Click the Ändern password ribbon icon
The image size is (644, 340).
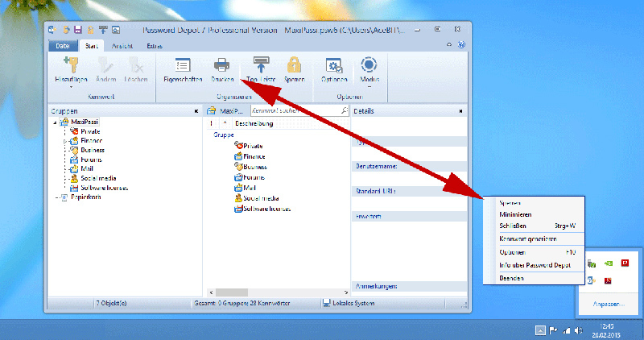[x=105, y=65]
